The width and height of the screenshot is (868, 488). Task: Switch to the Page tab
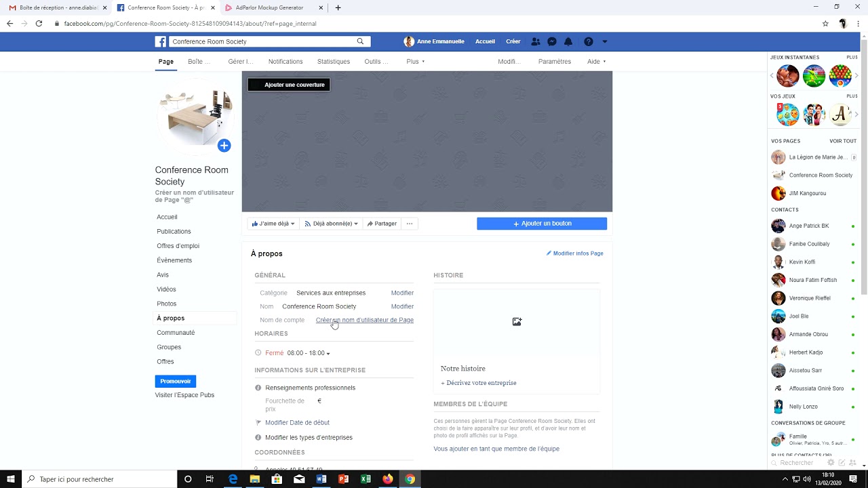pos(166,62)
